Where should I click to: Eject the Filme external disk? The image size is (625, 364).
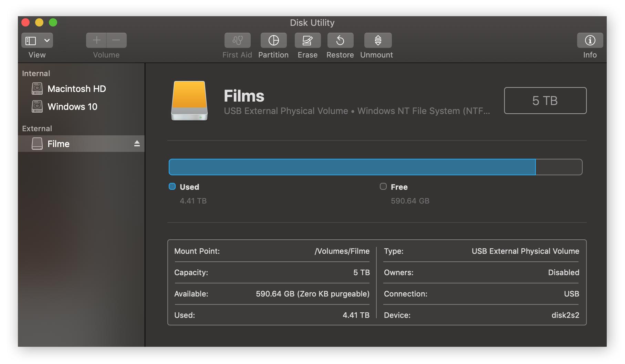pyautogui.click(x=137, y=143)
